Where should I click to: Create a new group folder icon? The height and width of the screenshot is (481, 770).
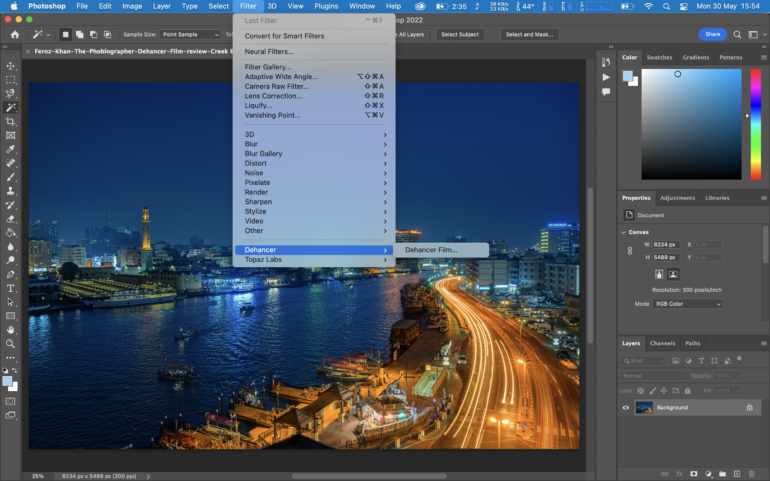point(722,474)
